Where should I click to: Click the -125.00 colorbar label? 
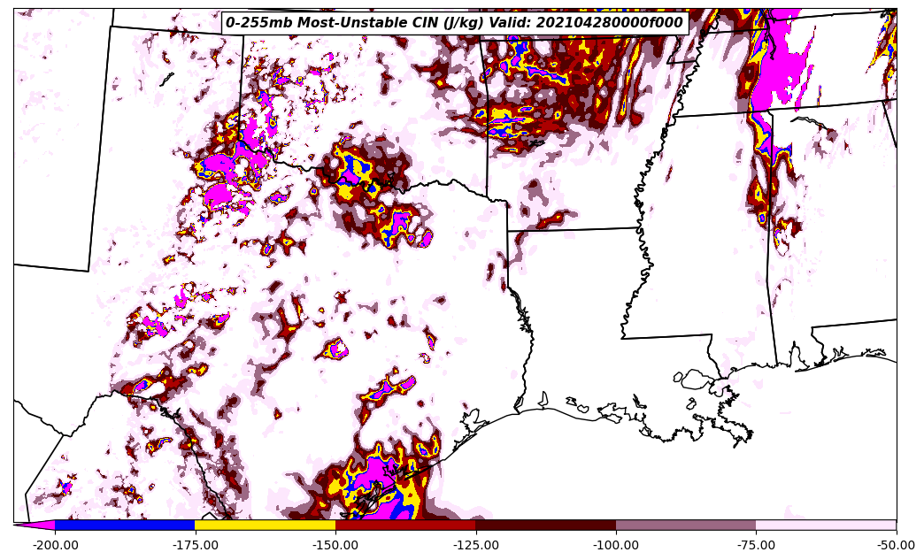click(x=475, y=545)
